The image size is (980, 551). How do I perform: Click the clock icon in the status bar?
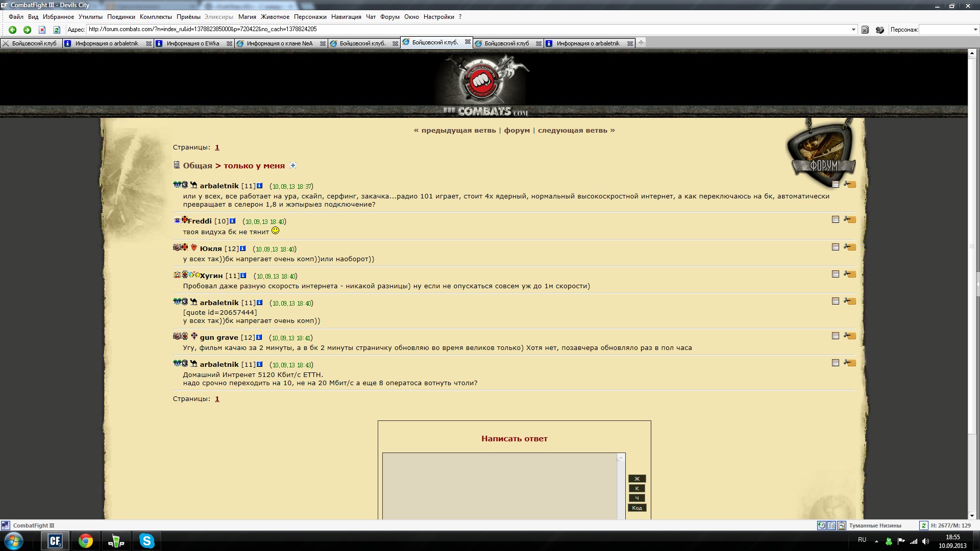[x=821, y=525]
